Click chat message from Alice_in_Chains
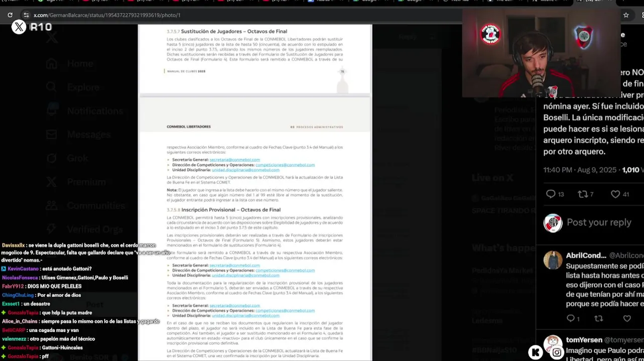Image resolution: width=644 pixels, height=361 pixels. click(x=81, y=321)
